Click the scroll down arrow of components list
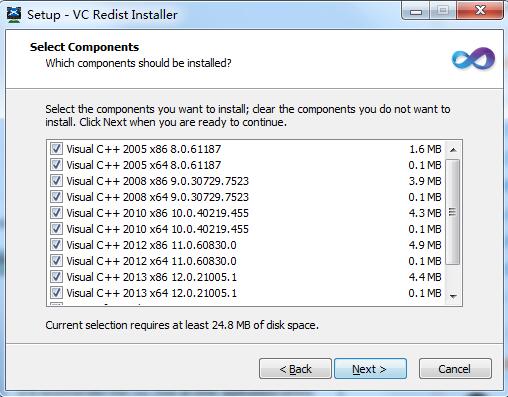This screenshot has height=397, width=508. click(453, 296)
